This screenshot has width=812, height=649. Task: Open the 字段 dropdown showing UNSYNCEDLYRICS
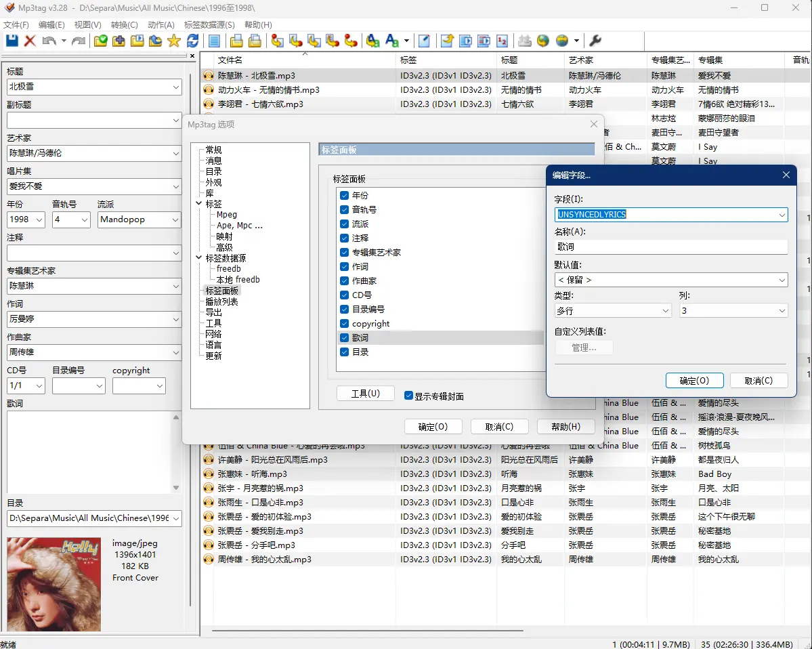[x=782, y=215]
